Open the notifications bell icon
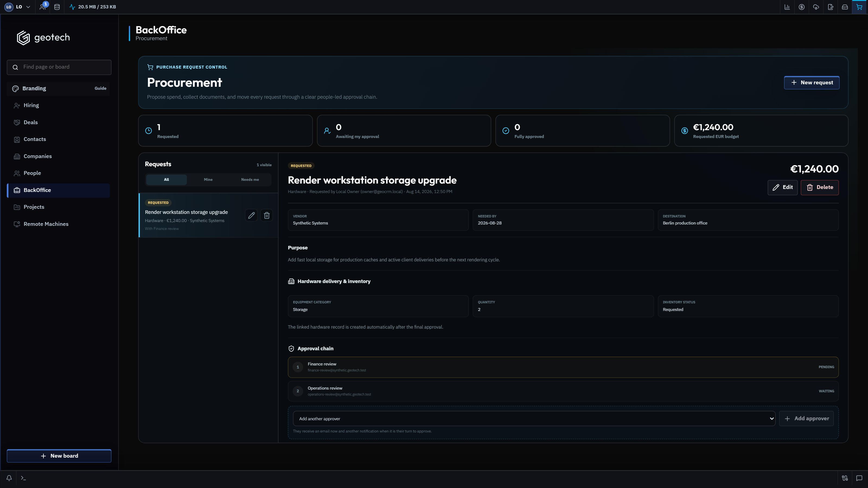Screen dimensions: 868x488 (9, 478)
